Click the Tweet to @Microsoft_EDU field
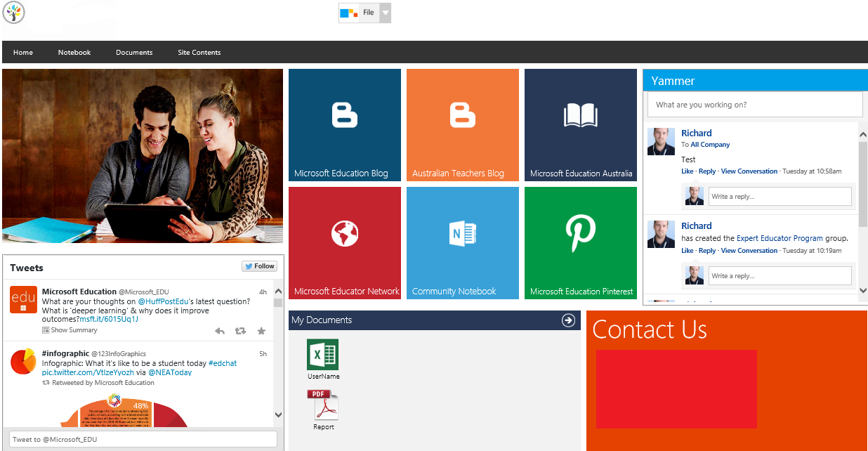The image size is (868, 451). coord(143,439)
